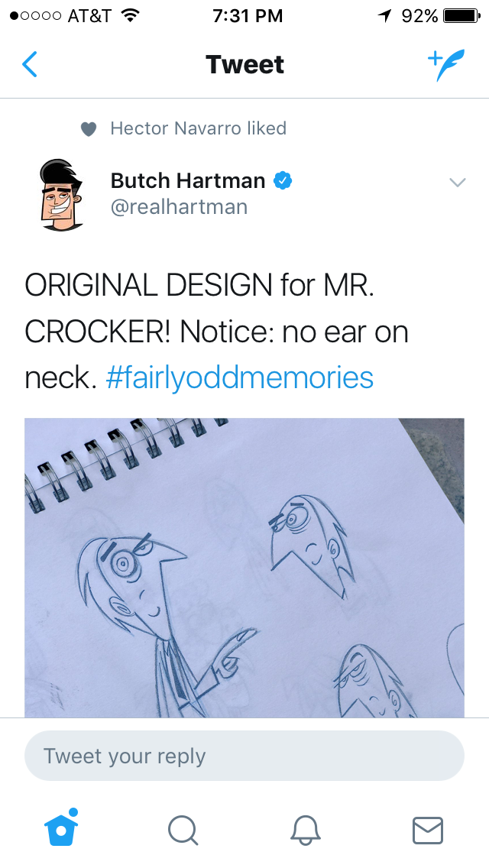
Task: Open the Notifications bell tab
Action: (x=306, y=831)
